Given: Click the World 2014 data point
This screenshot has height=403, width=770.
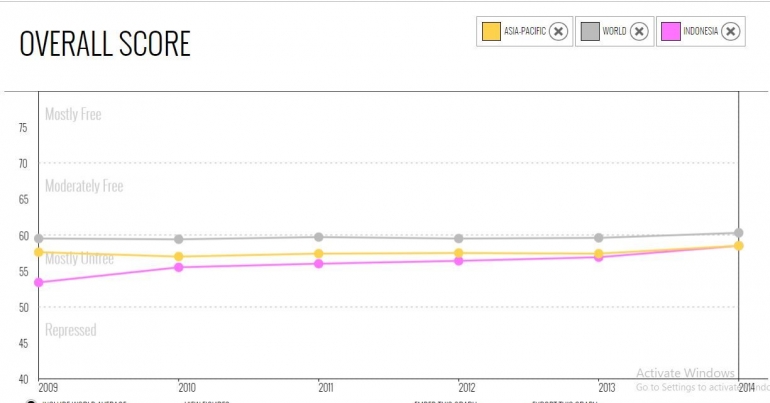Looking at the screenshot, I should coord(738,233).
